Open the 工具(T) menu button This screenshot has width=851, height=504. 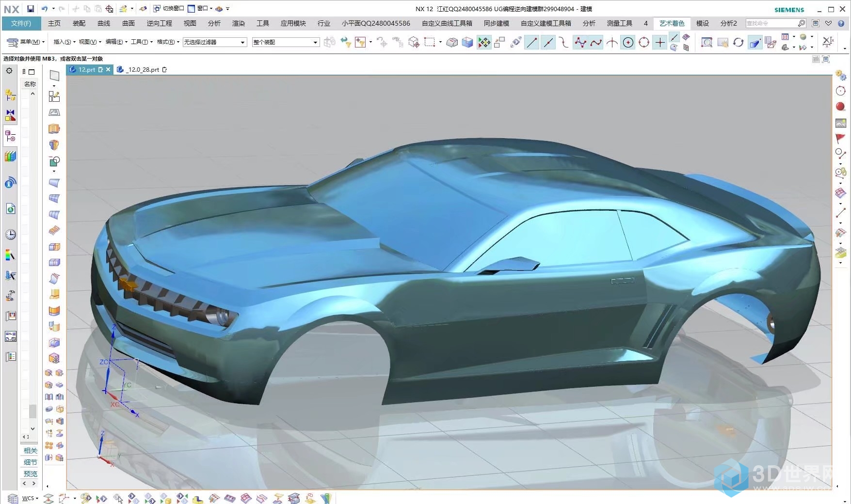(x=142, y=42)
